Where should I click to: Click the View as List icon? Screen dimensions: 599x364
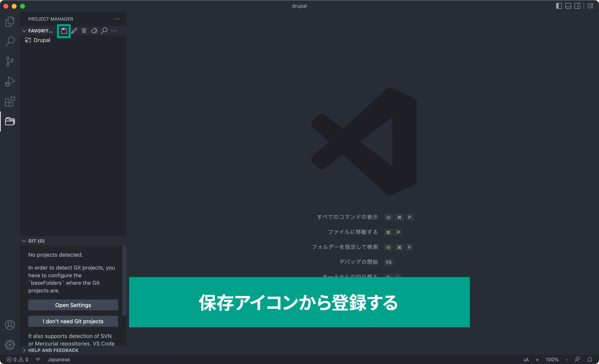point(84,31)
